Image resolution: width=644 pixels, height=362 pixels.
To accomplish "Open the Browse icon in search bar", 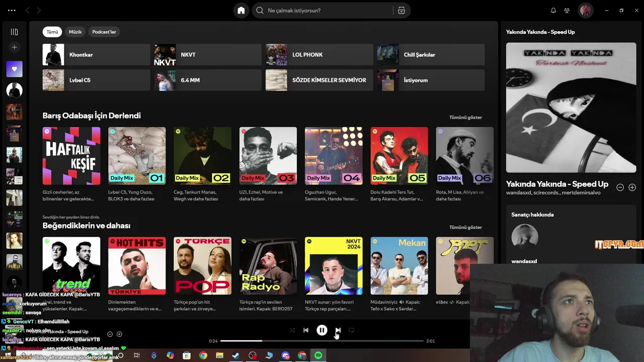I will pos(401,11).
